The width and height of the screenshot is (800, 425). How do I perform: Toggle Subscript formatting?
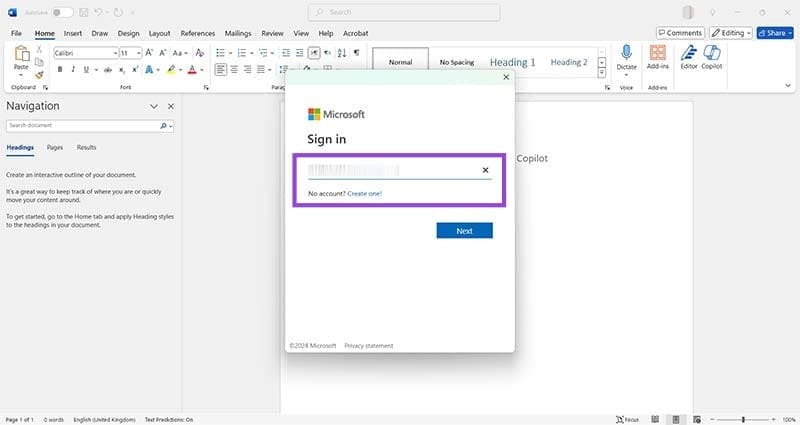(121, 69)
